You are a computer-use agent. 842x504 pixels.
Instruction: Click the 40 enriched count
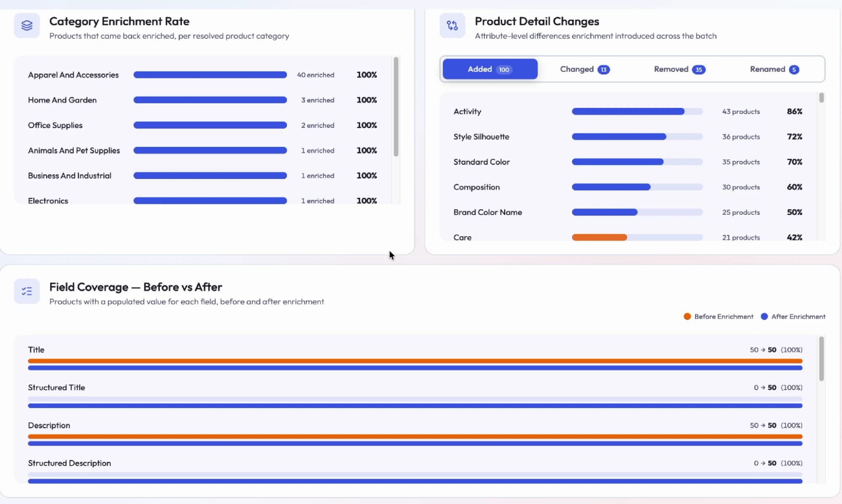coord(315,75)
